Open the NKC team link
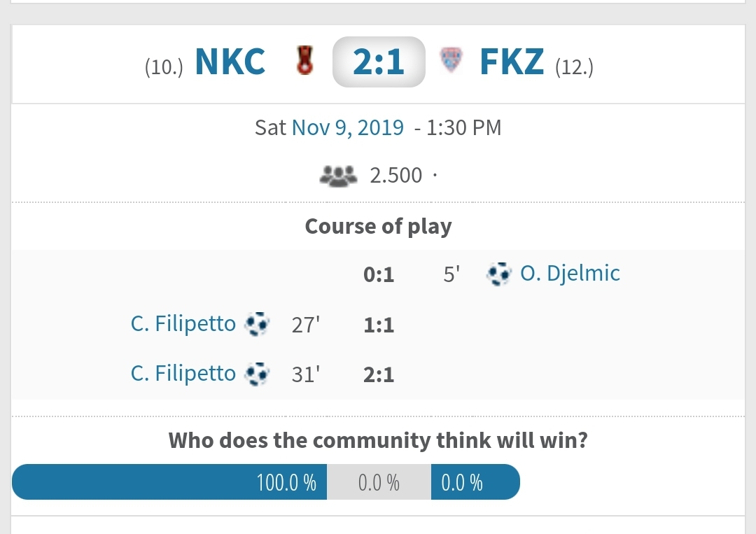756x534 pixels. point(230,62)
